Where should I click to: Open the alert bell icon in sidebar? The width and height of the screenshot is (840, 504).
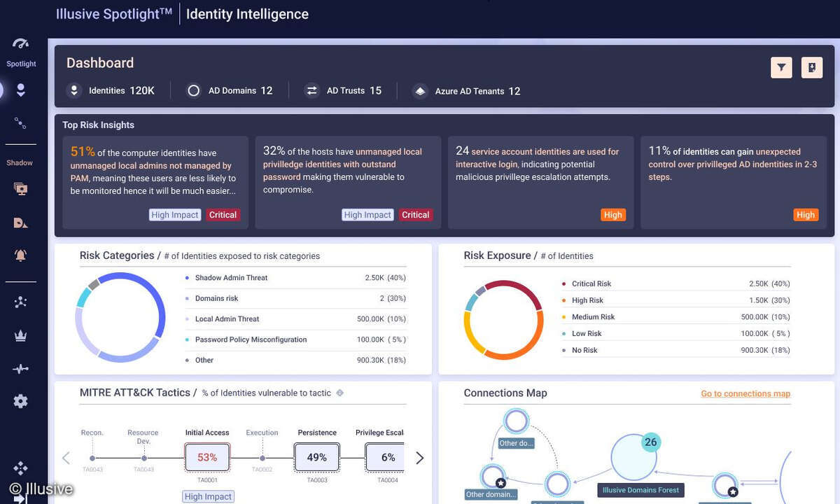tap(20, 255)
